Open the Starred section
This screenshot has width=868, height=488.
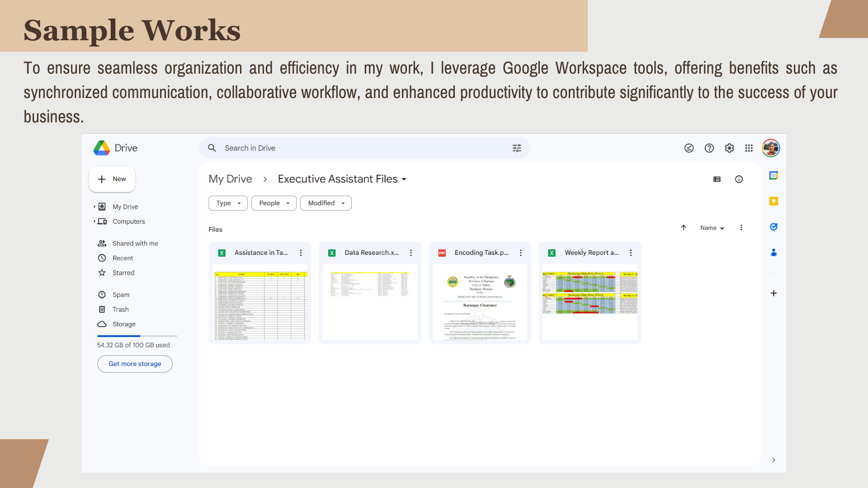point(123,273)
